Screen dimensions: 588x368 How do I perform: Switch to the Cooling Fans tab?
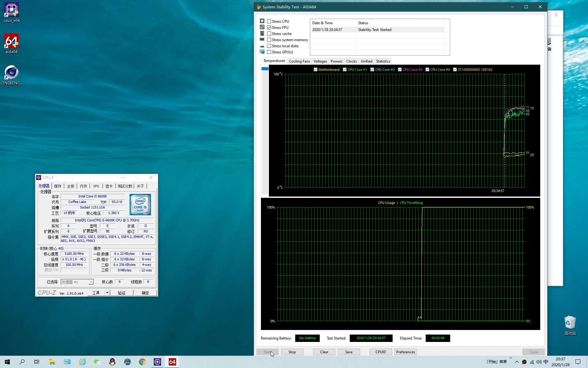[299, 61]
